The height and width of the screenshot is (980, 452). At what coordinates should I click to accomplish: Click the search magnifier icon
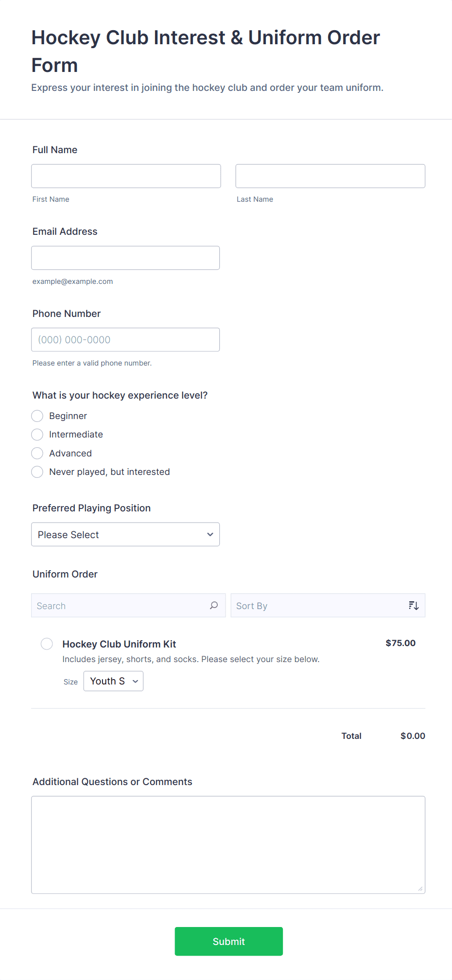[213, 605]
